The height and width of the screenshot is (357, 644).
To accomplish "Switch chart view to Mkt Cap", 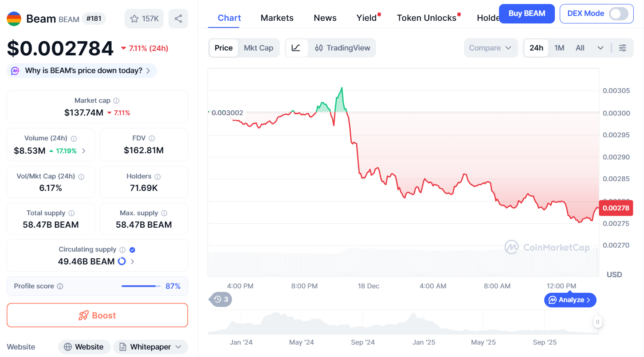I will click(259, 47).
